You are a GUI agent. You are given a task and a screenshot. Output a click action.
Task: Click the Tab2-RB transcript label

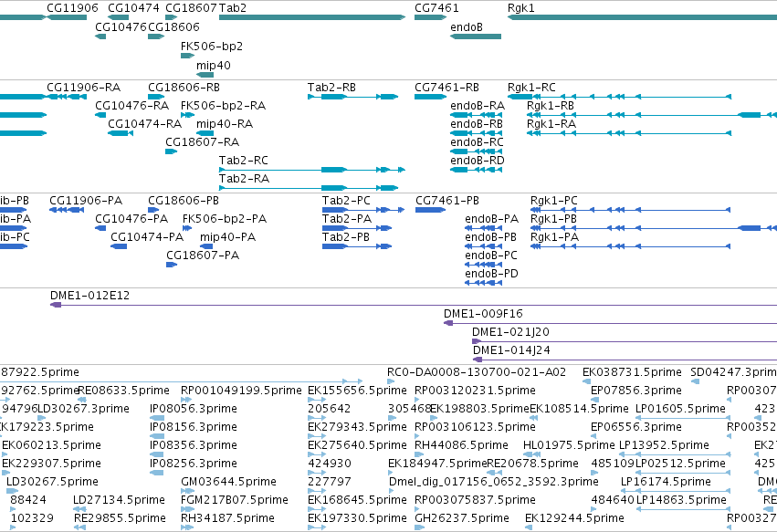pyautogui.click(x=331, y=88)
